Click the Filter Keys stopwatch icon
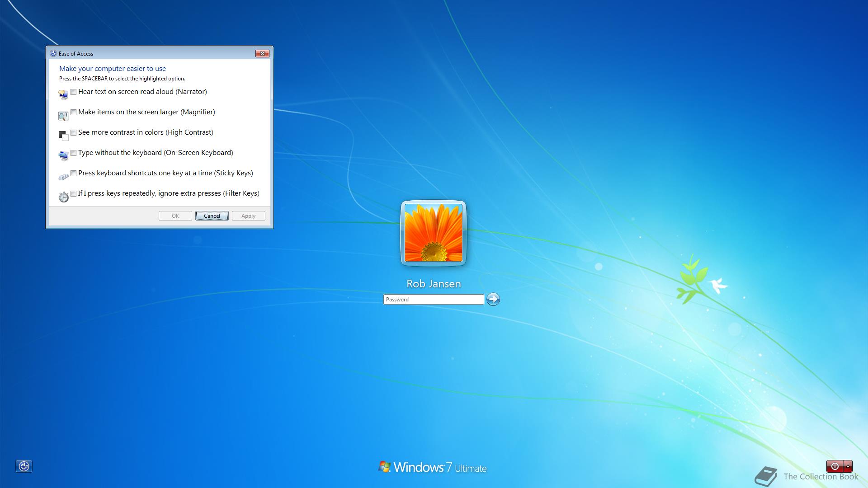Screen dimensions: 868x488 point(64,197)
